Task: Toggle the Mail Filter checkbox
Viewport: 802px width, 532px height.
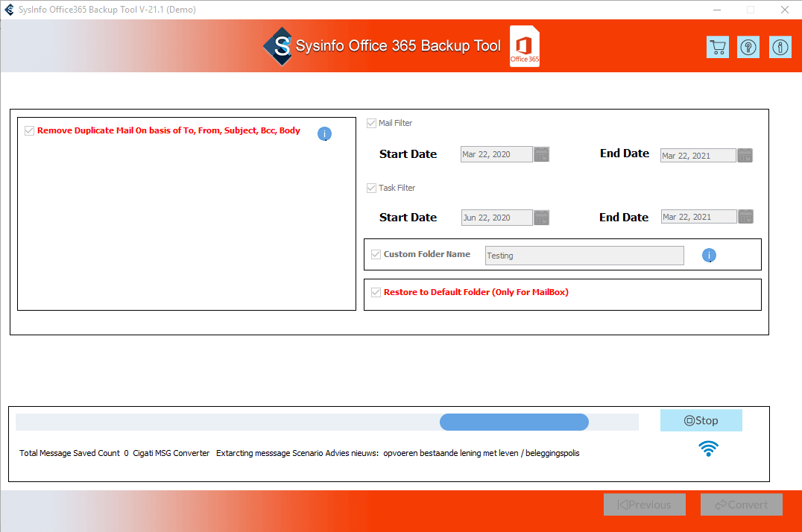Action: click(371, 123)
